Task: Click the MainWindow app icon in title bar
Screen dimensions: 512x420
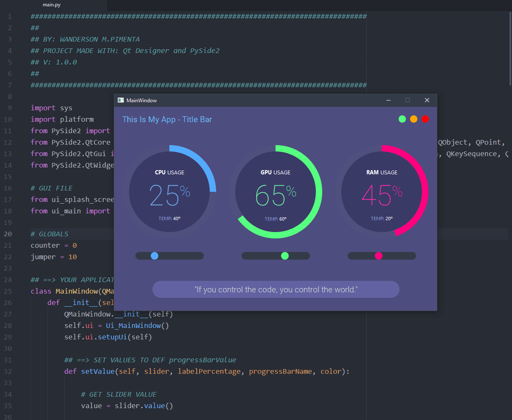Action: tap(121, 101)
